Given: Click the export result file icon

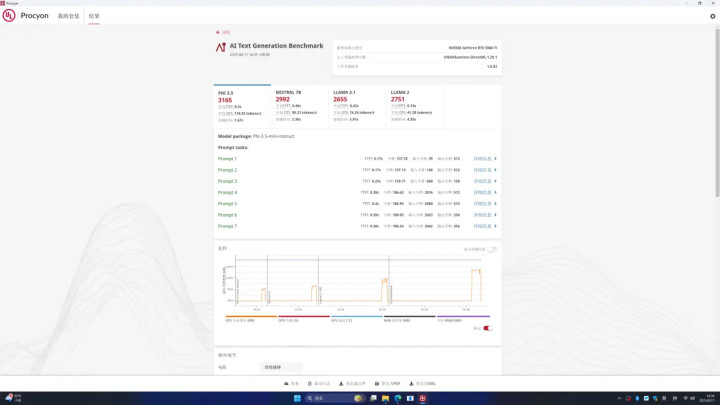Looking at the screenshot, I should 341,383.
